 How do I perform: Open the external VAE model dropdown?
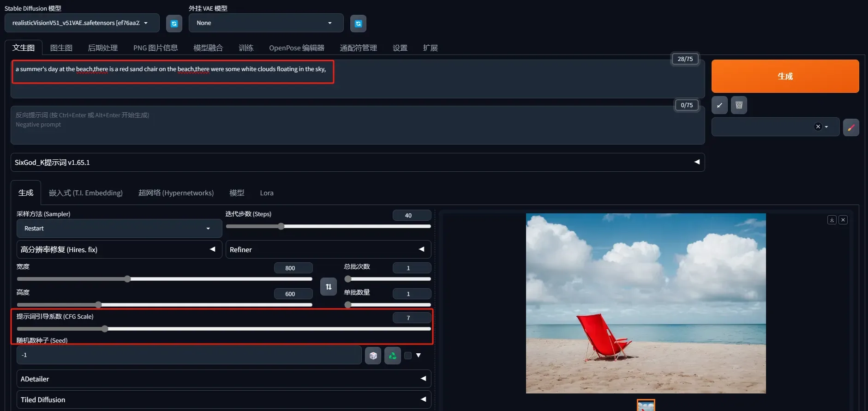pos(266,23)
